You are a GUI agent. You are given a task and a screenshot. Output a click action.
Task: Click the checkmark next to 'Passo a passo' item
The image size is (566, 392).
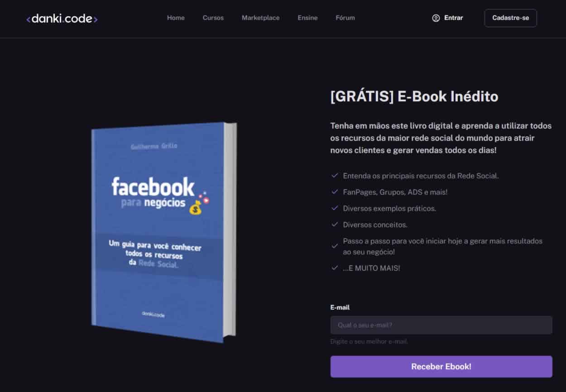click(x=336, y=246)
